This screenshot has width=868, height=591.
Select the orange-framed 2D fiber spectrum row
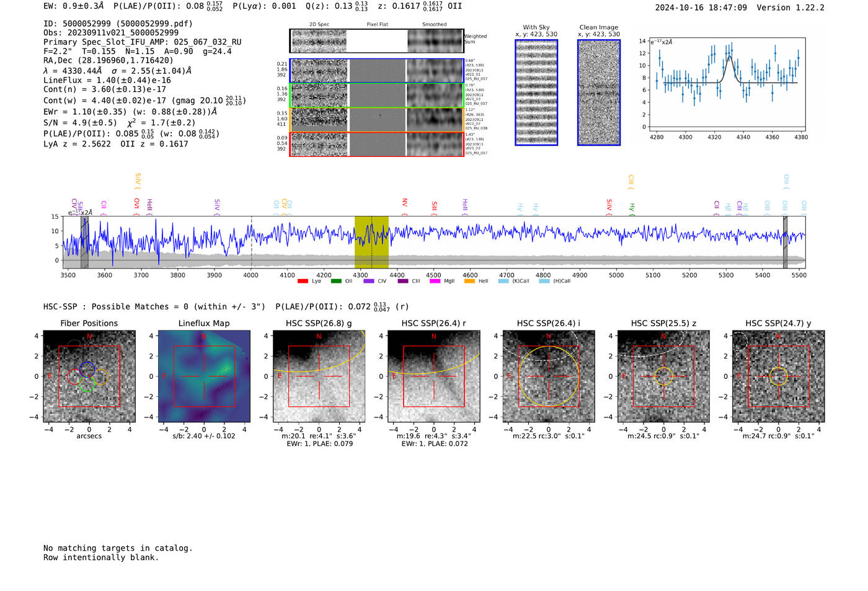point(377,120)
